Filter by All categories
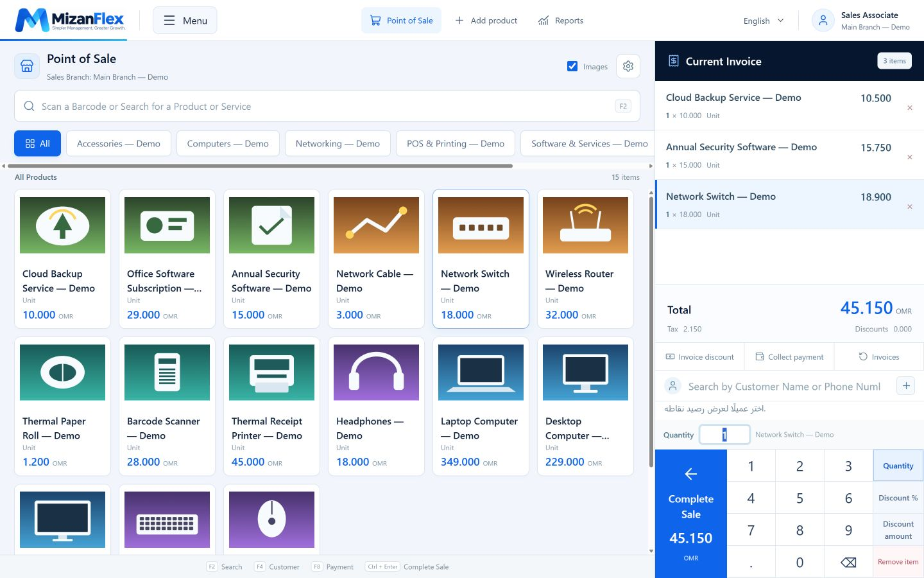This screenshot has width=924, height=578. point(37,143)
